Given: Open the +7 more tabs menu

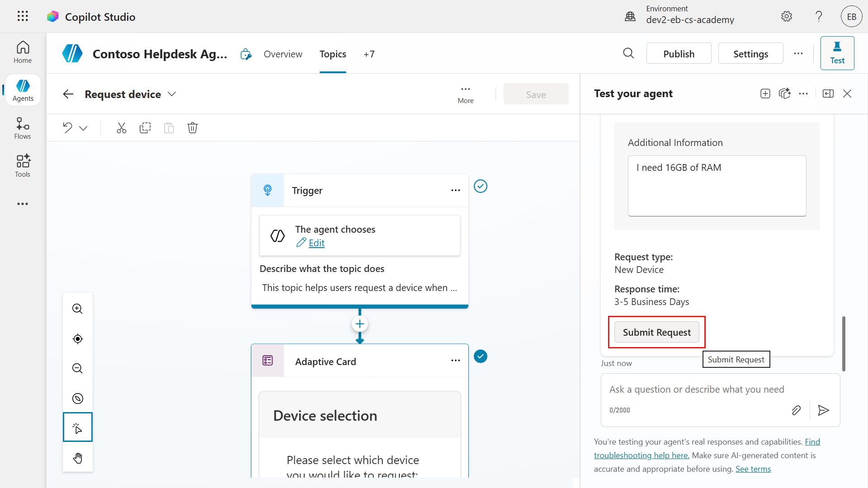Looking at the screenshot, I should pos(369,54).
